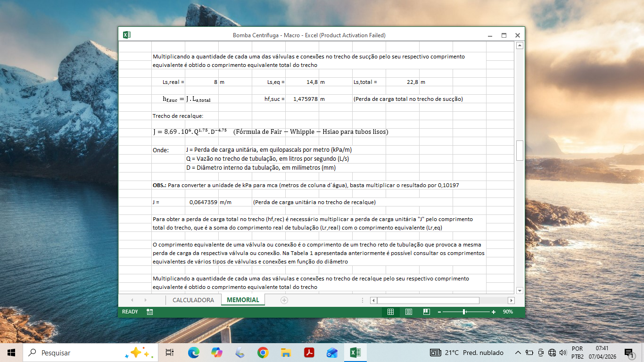Click the zoom slider handle
The height and width of the screenshot is (362, 644).
pyautogui.click(x=464, y=312)
